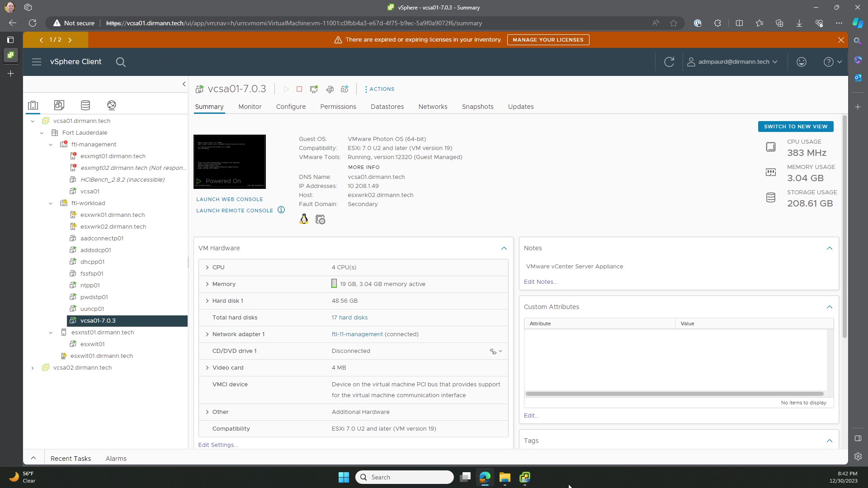Collapse the vcsa01.dirmann.tech tree node
868x488 pixels.
coord(33,121)
